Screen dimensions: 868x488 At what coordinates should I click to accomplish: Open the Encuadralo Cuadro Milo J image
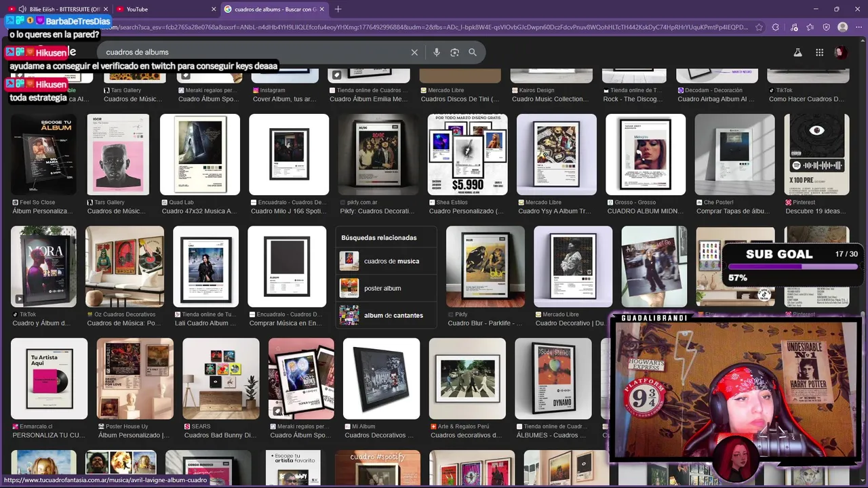tap(289, 155)
